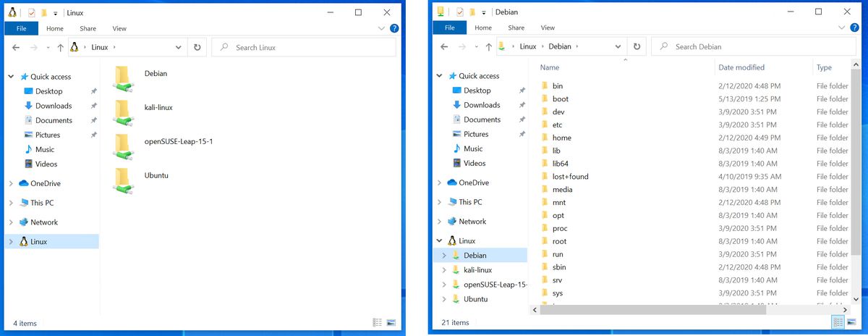Image resolution: width=868 pixels, height=336 pixels.
Task: Expand This PC in the Linux window sidebar
Action: (x=11, y=203)
